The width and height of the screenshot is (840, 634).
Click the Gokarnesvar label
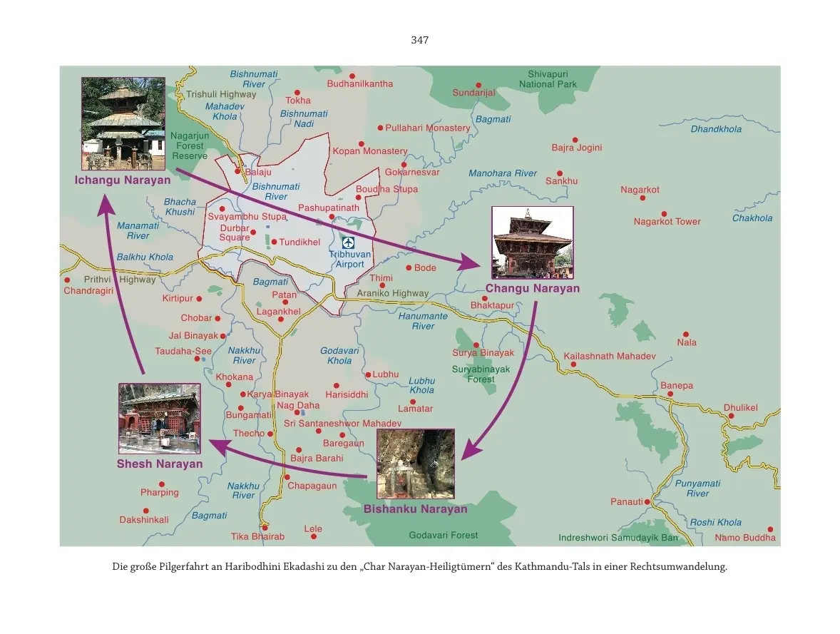click(x=412, y=172)
